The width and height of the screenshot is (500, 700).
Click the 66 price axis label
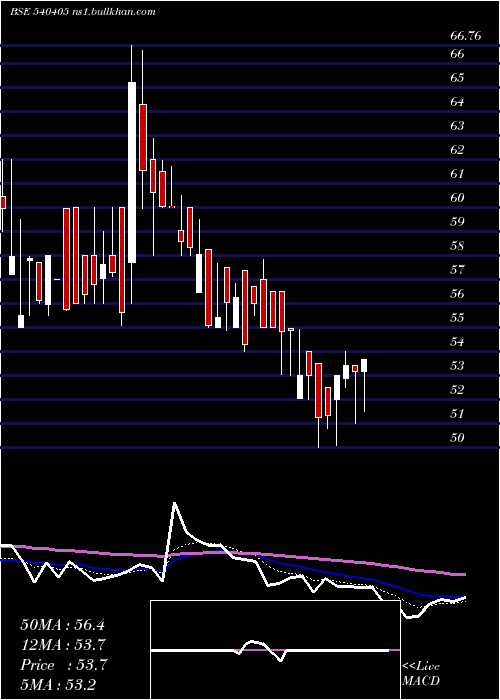458,54
